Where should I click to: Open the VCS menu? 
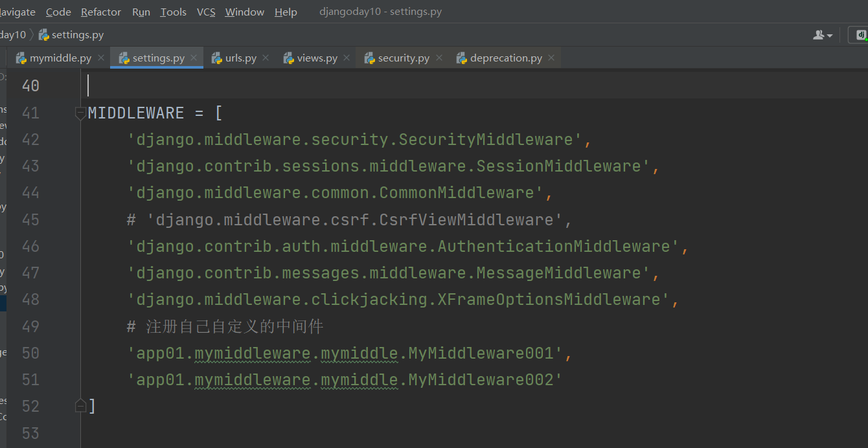pos(206,12)
